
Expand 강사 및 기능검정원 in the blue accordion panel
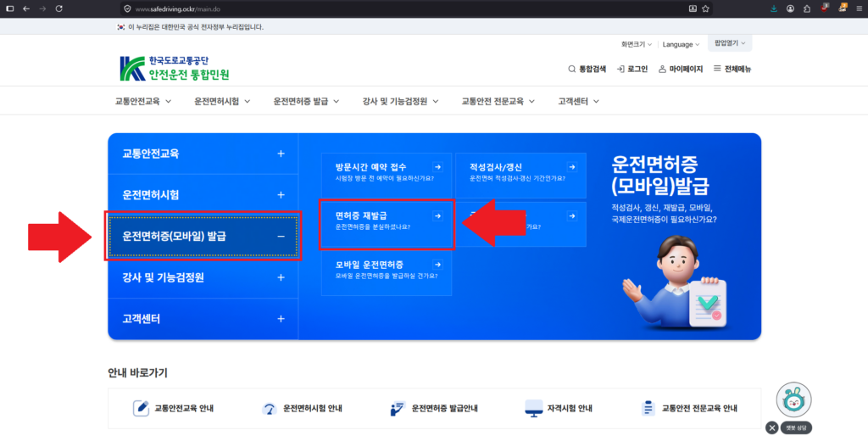point(203,277)
